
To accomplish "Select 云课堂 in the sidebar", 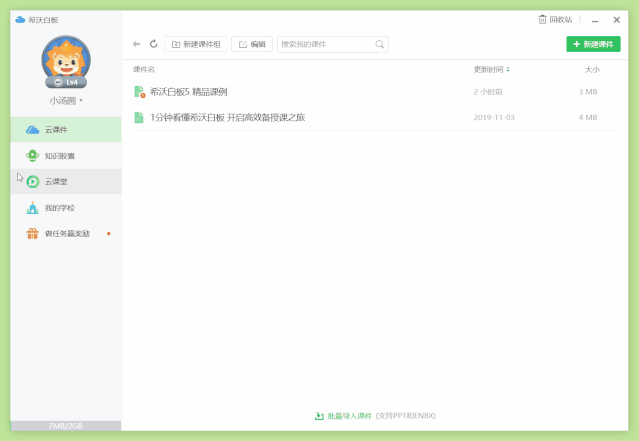I will [66, 181].
